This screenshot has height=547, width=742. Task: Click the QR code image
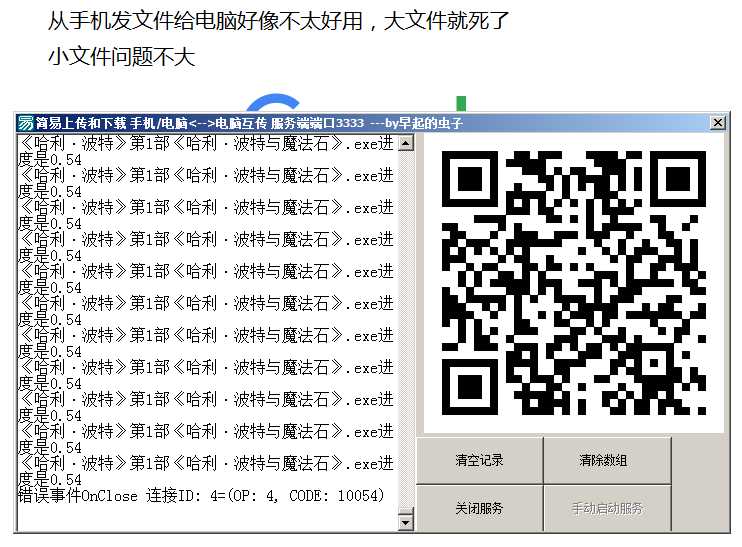click(x=574, y=283)
